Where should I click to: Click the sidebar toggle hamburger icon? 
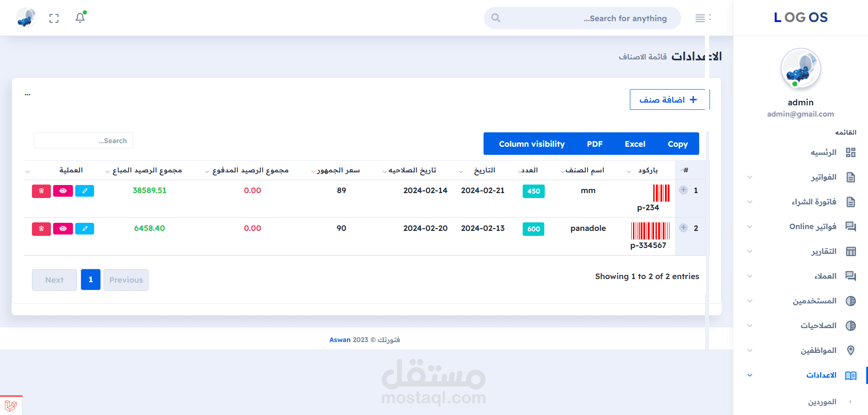click(x=700, y=18)
